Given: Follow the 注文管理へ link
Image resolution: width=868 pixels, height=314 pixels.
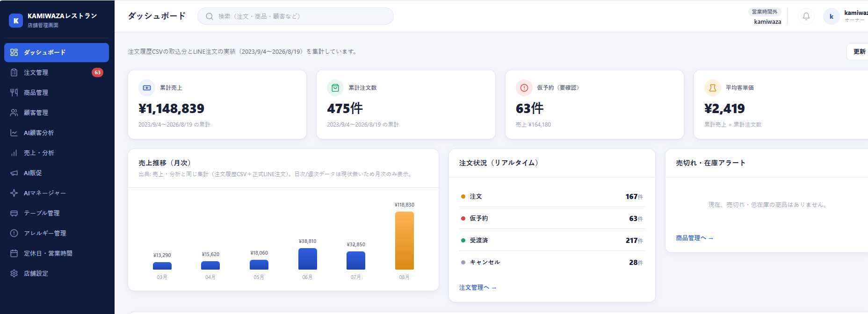Looking at the screenshot, I should pyautogui.click(x=477, y=287).
